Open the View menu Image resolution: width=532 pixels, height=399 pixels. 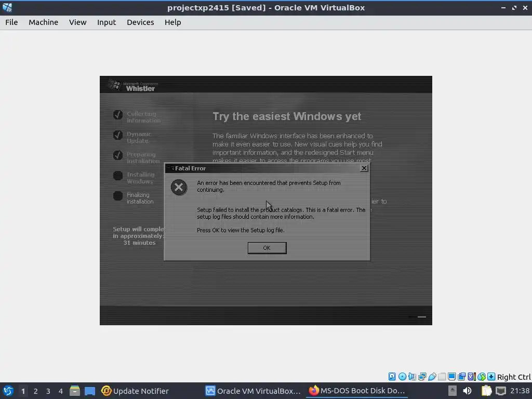pos(78,22)
